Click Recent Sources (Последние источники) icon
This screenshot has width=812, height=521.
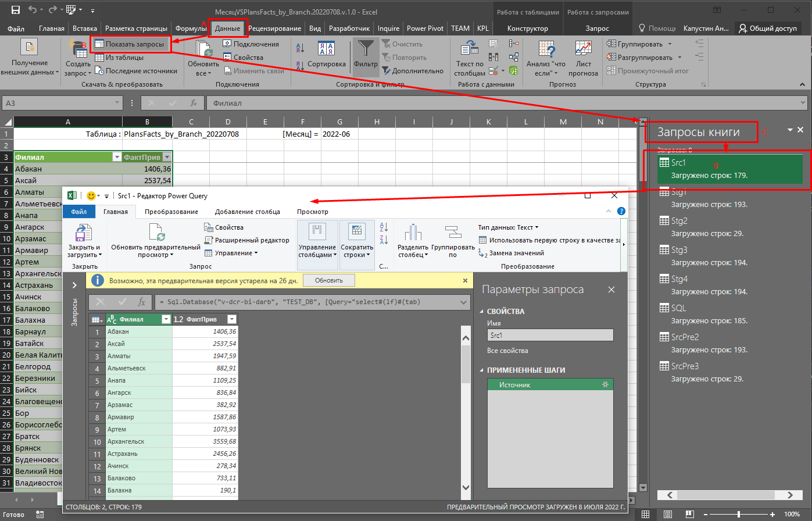(x=99, y=71)
